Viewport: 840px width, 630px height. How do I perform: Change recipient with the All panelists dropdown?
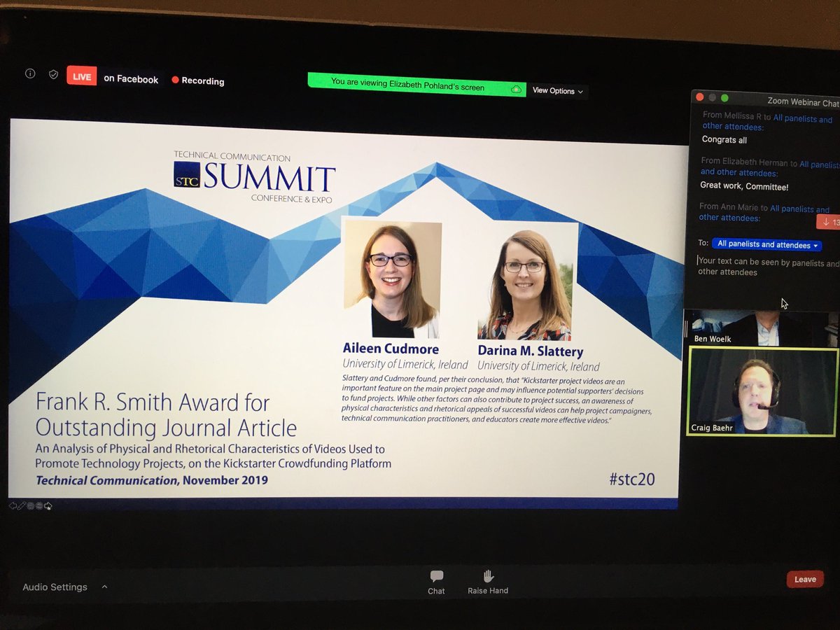pyautogui.click(x=769, y=245)
